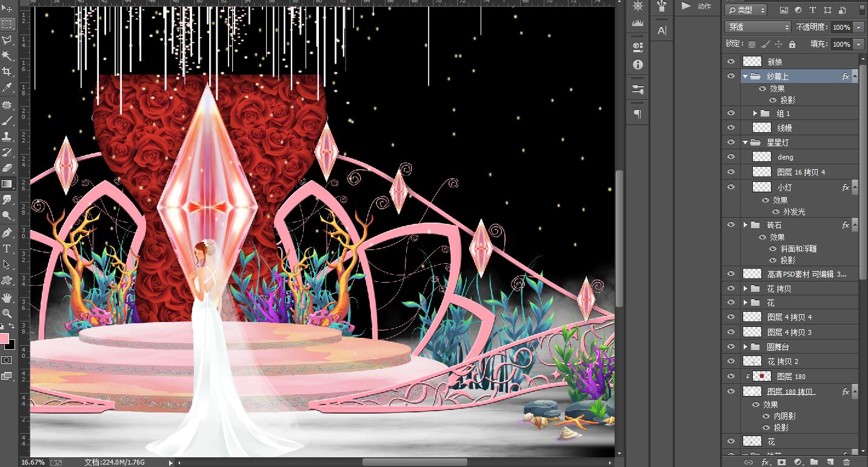The height and width of the screenshot is (467, 868).
Task: Create a new group folder
Action: coord(814,462)
